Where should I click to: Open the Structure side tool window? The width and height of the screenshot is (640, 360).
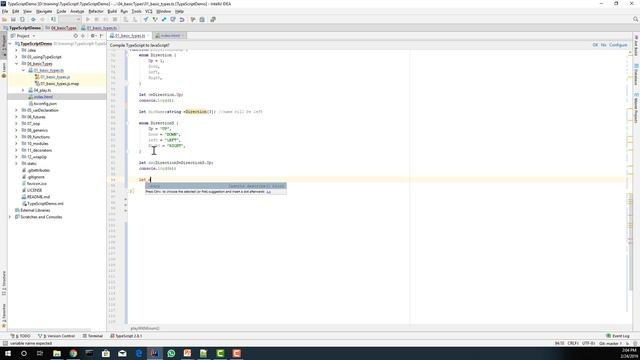[4, 283]
